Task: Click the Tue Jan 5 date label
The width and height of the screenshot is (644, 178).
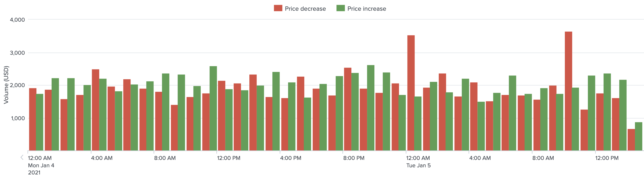Action: pos(418,165)
